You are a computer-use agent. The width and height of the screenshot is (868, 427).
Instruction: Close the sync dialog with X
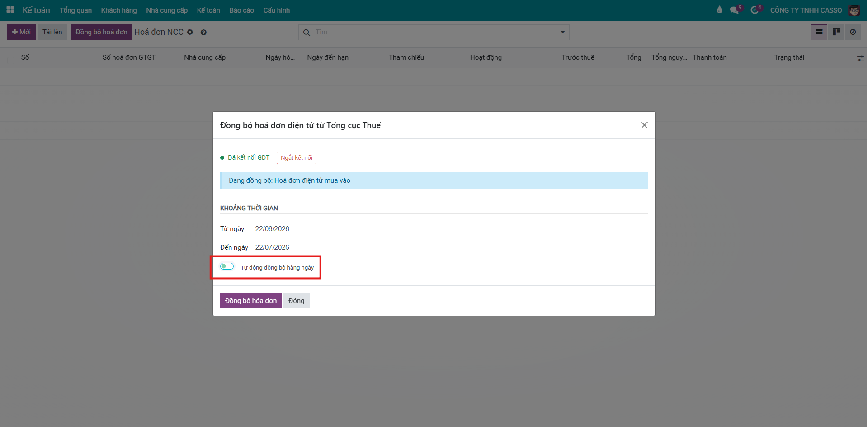[x=644, y=125]
